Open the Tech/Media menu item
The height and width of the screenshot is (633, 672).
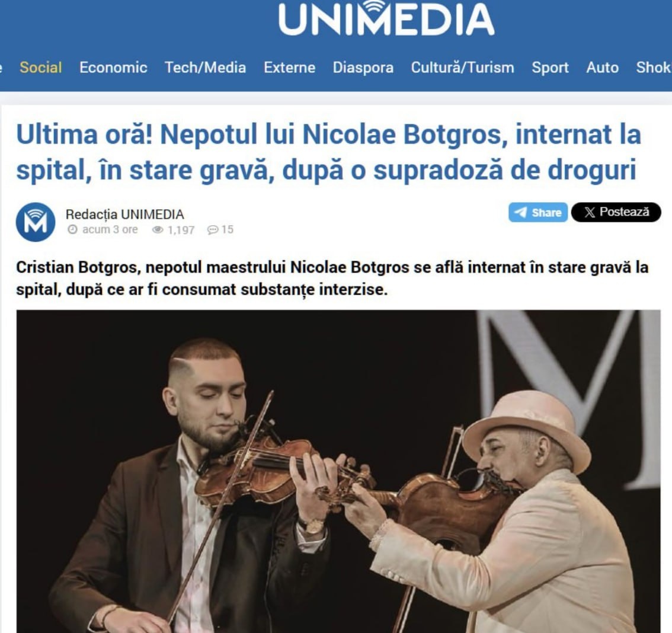point(205,68)
